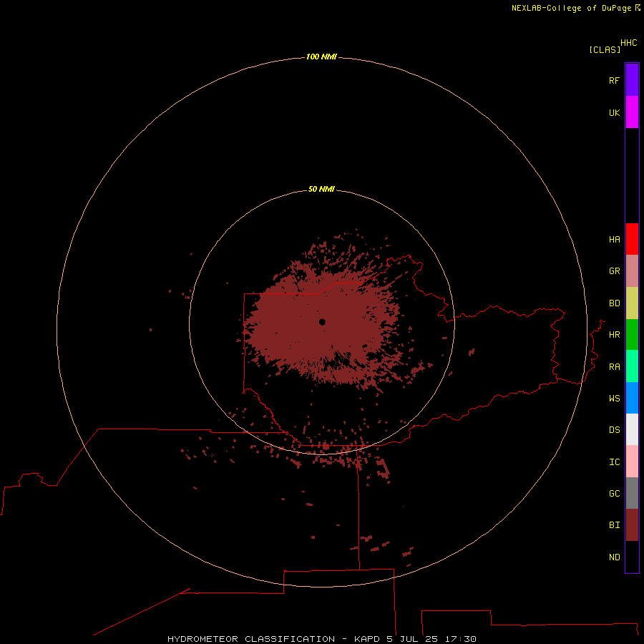Click the RA legend label
644x644 pixels.
614,367
